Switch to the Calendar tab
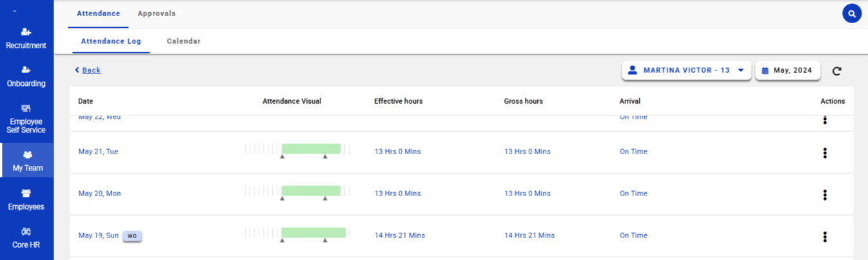Viewport: 868px width, 260px height. click(x=183, y=41)
